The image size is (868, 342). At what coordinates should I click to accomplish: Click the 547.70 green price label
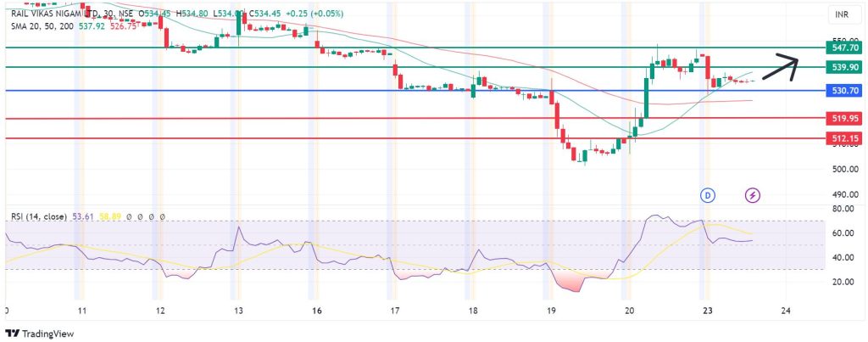coord(845,48)
